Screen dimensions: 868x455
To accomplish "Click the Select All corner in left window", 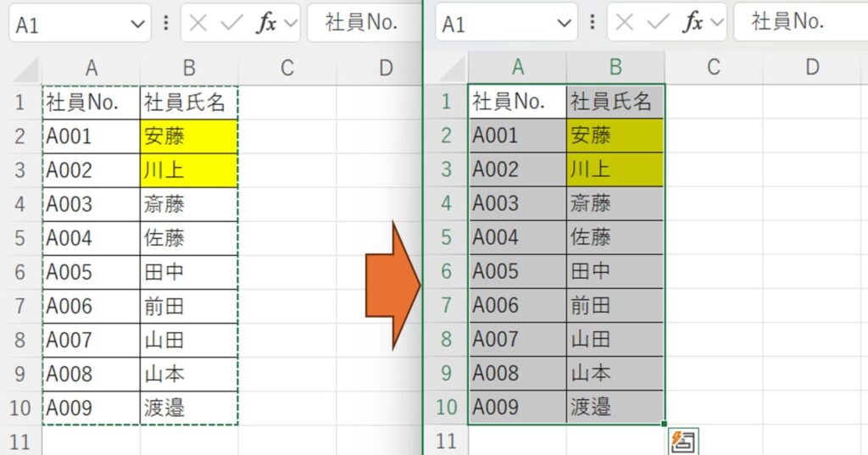I will (x=26, y=70).
